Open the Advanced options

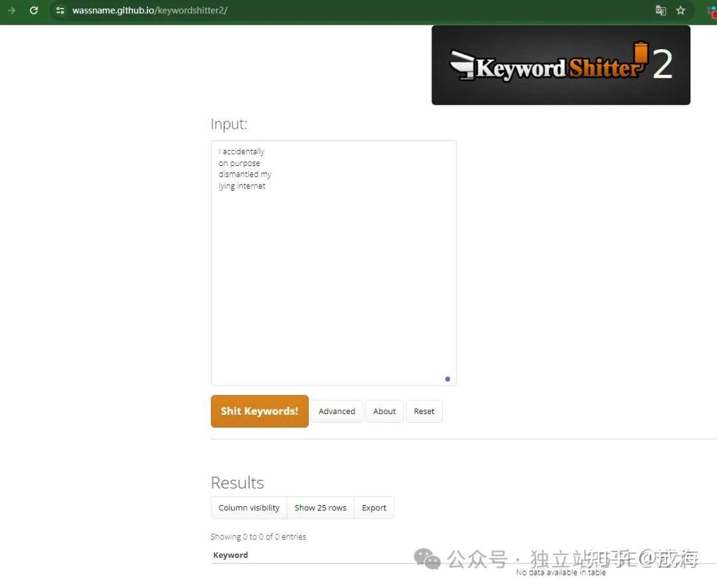pos(337,411)
